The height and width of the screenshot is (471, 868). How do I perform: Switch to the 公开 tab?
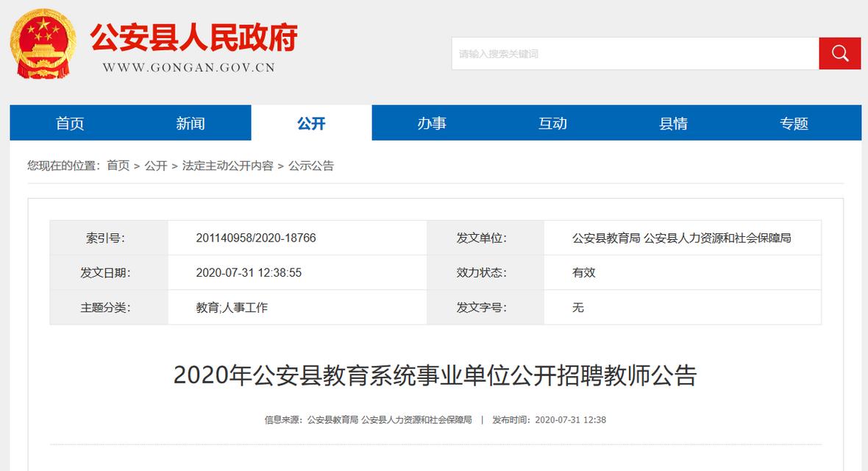pyautogui.click(x=310, y=123)
